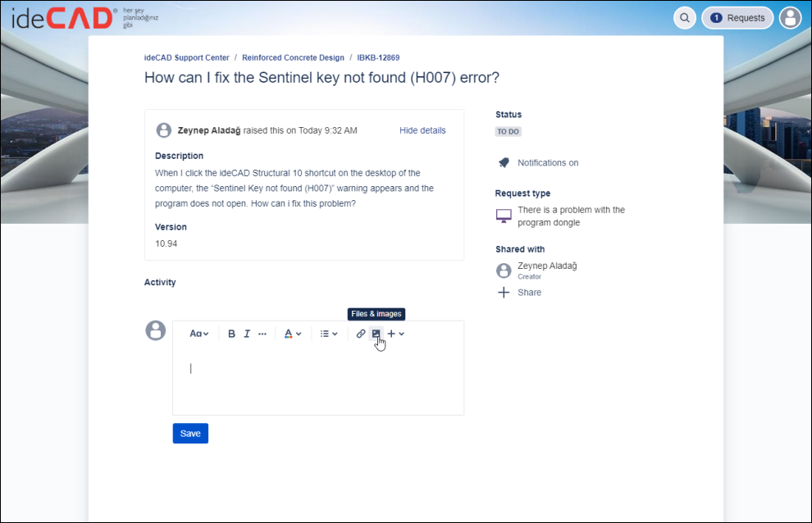Click the Files & images icon
This screenshot has width=812, height=523.
[376, 334]
